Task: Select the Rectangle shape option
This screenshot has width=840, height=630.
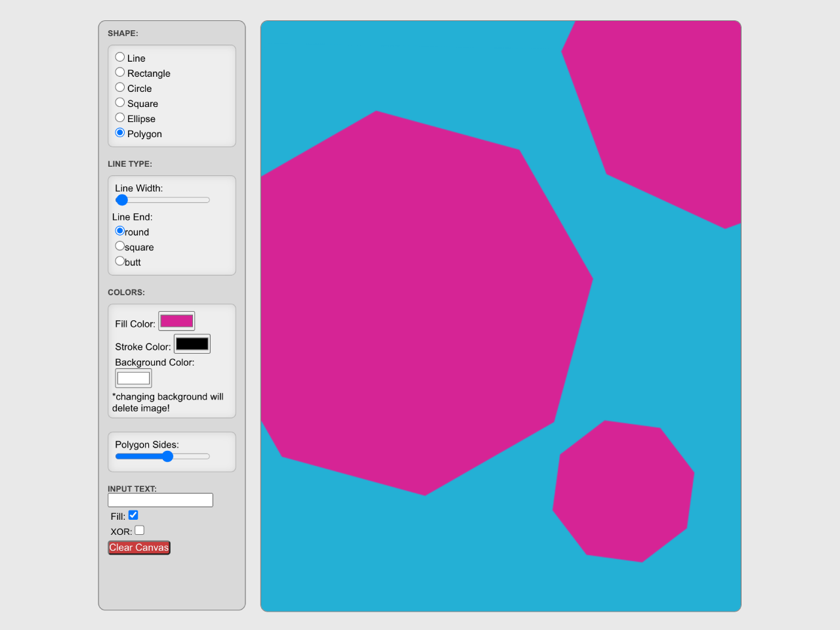Action: click(119, 72)
